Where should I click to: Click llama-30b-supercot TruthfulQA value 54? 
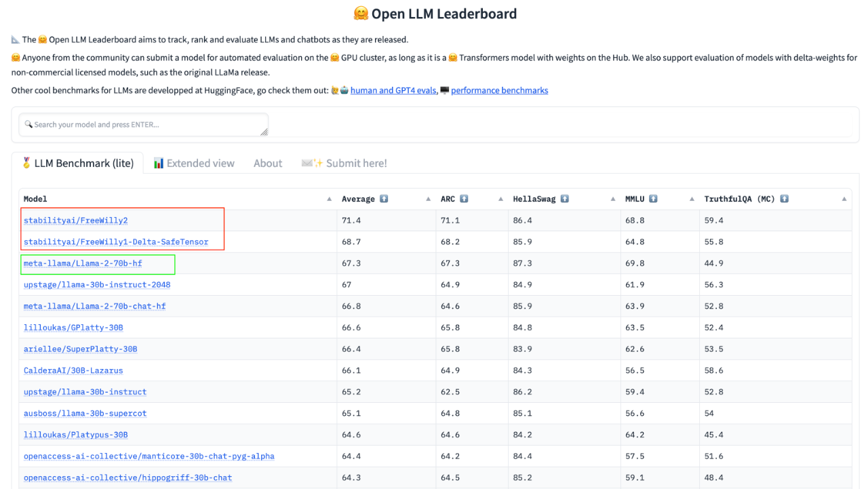point(709,413)
